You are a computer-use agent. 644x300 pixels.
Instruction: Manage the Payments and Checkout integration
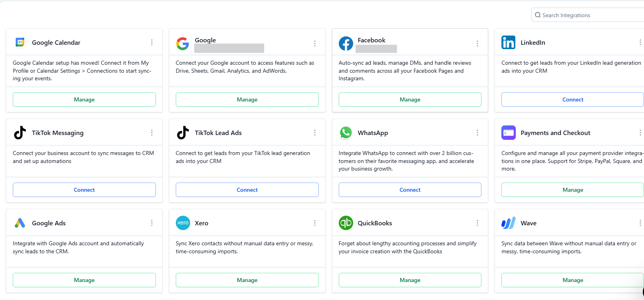coord(572,190)
